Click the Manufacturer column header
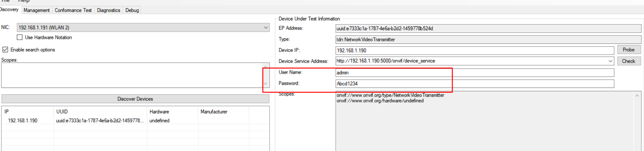Image resolution: width=644 pixels, height=151 pixels. (x=223, y=112)
